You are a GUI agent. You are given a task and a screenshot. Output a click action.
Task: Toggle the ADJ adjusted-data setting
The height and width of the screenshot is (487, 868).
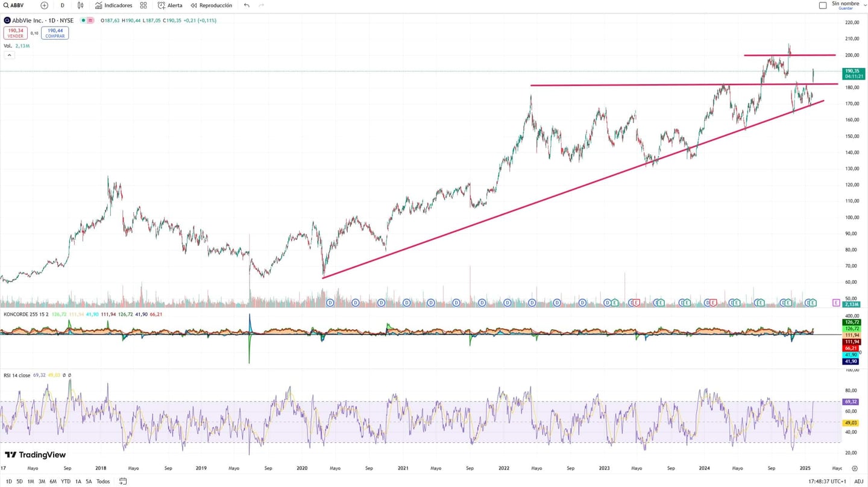click(860, 482)
